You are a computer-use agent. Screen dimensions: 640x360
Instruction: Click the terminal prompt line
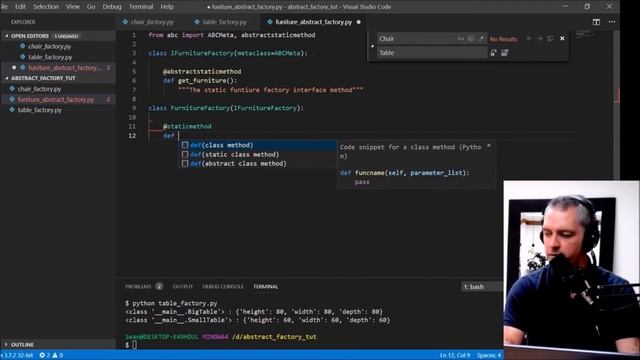[x=131, y=345]
